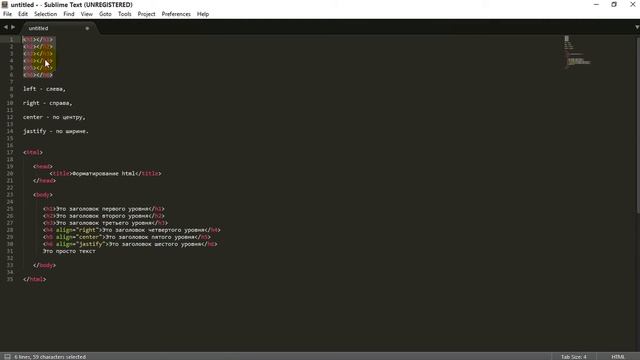640x360 pixels.
Task: Click the next tab arrow
Action: tap(13, 27)
